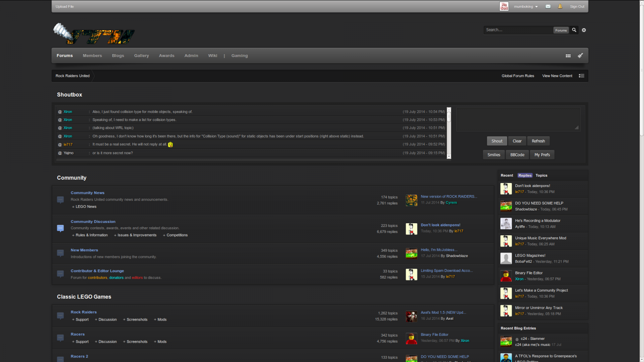The width and height of the screenshot is (644, 362).
Task: Open the Blogs tab
Action: 118,56
